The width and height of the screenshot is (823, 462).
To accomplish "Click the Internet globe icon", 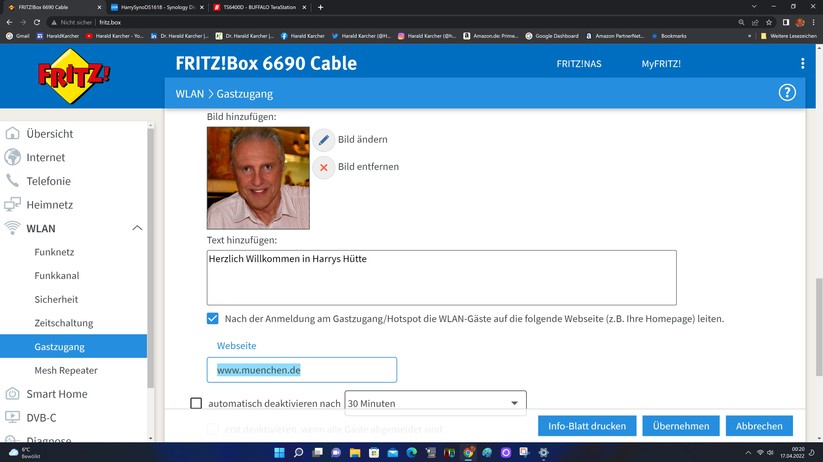I will pyautogui.click(x=13, y=157).
